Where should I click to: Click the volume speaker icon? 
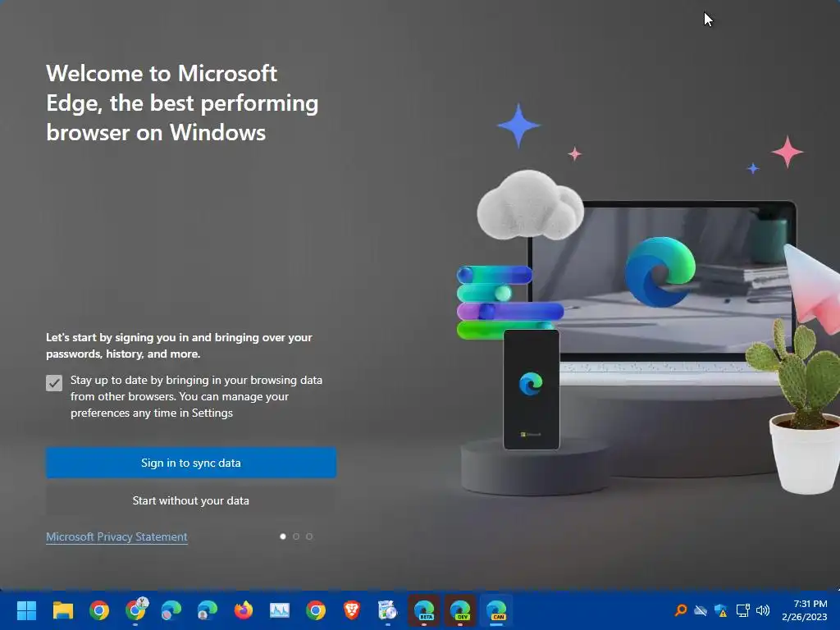763,610
